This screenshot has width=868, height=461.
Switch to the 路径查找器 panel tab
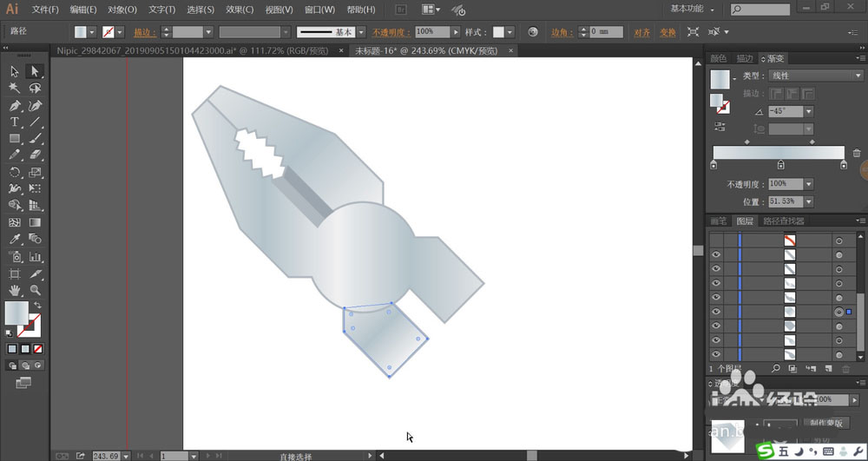(783, 221)
